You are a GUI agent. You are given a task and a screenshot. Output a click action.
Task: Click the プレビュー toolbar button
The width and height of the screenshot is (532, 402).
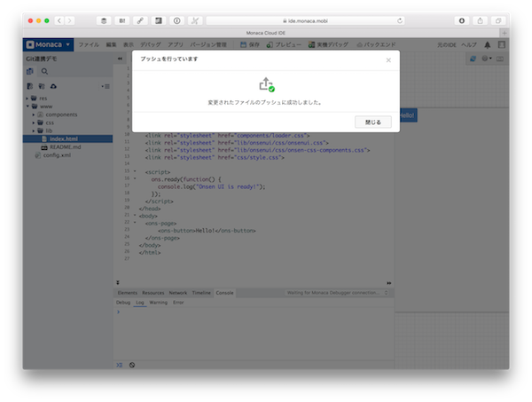(284, 45)
